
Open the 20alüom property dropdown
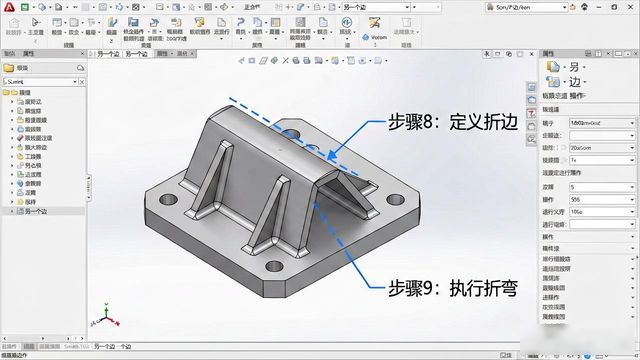[x=602, y=147]
